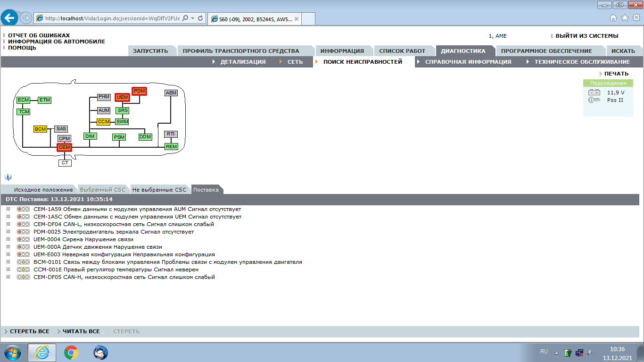Screen dimensions: 644x362
Task: Show hidden icons in the system tray
Action: point(556,353)
